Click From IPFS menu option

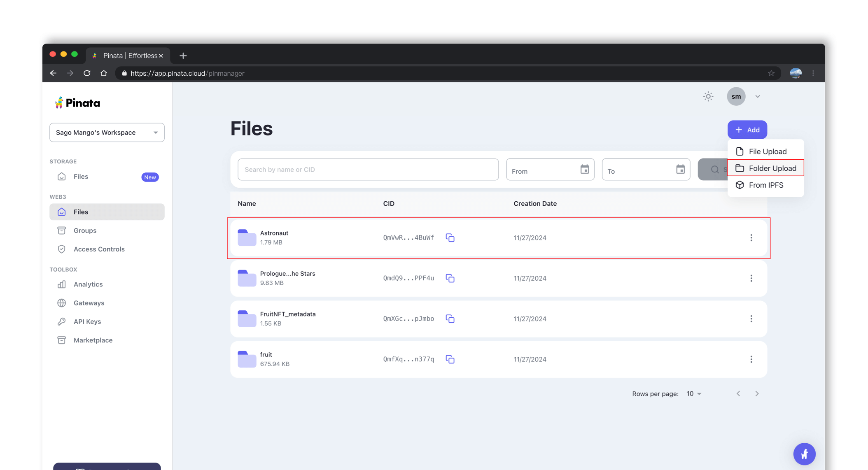click(766, 185)
